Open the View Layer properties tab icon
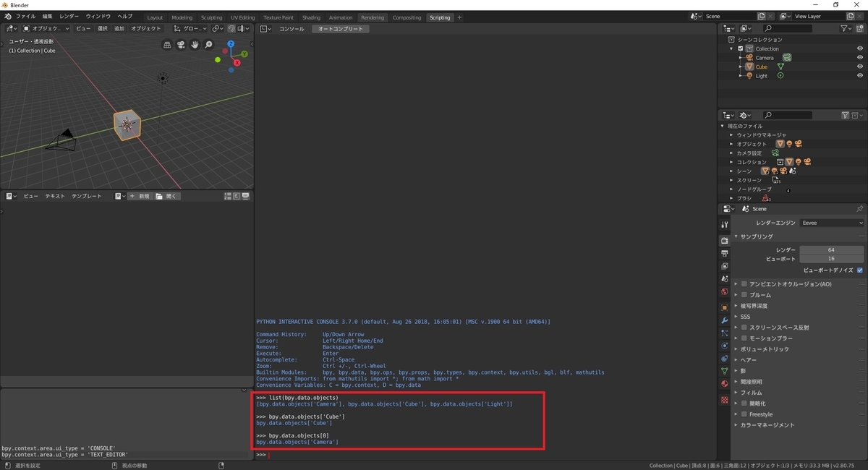Screen dimensions: 868x470 (x=725, y=266)
